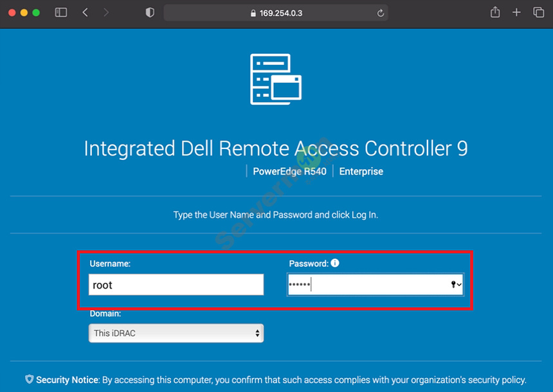Click the password info icon
Screen dimensions: 553x392
click(335, 263)
